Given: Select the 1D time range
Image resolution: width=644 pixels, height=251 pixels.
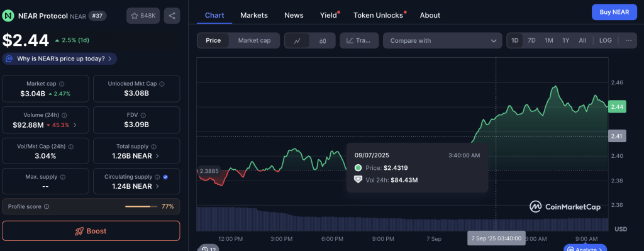Looking at the screenshot, I should [514, 41].
